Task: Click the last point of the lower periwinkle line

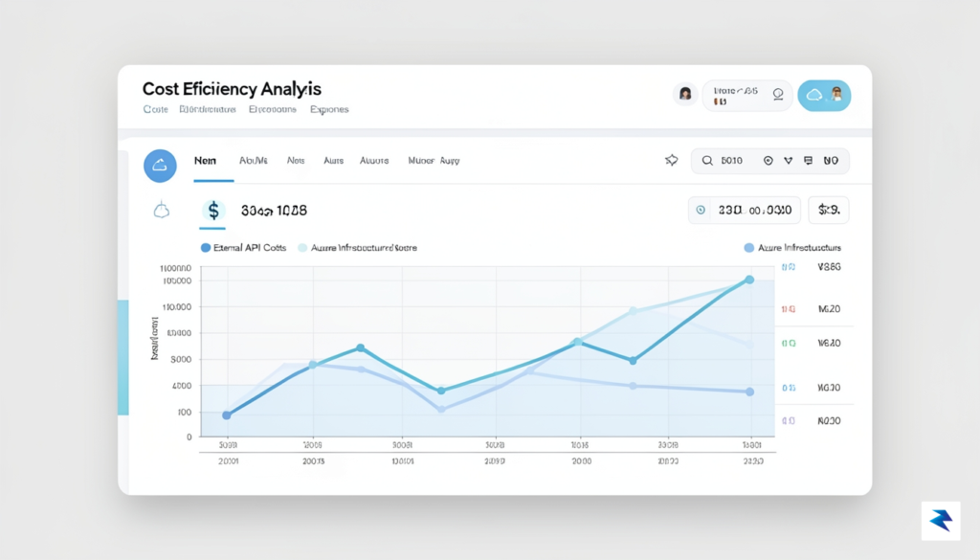Action: point(750,392)
